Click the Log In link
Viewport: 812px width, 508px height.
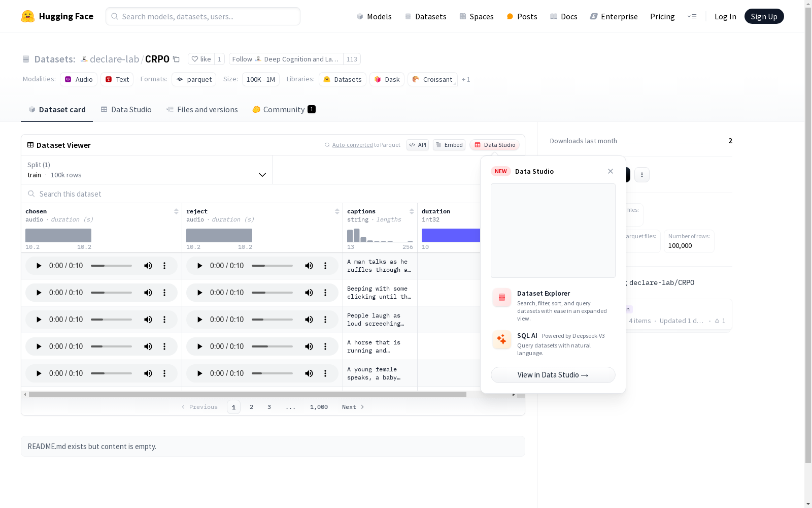pyautogui.click(x=725, y=16)
